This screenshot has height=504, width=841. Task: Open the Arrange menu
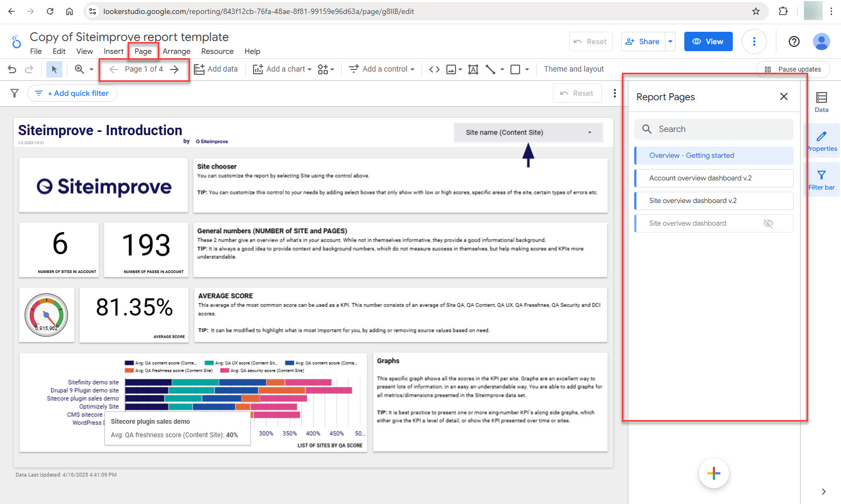[x=177, y=51]
